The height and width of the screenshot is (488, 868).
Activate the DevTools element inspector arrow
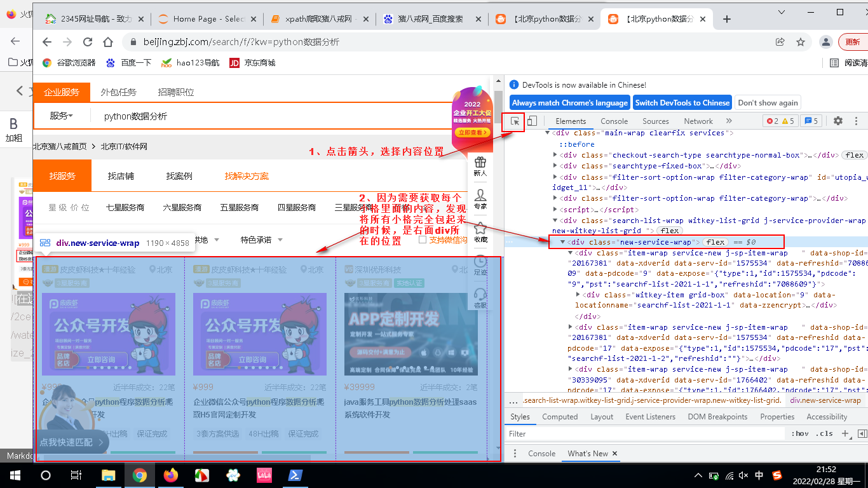[515, 121]
